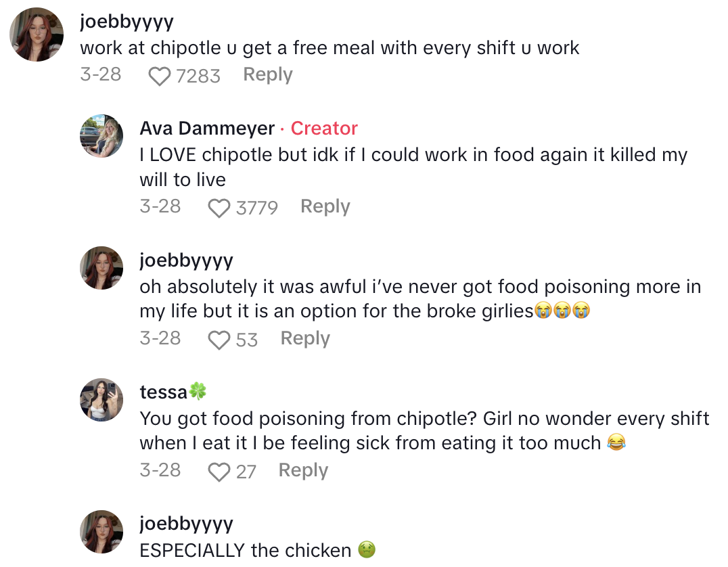Image resolution: width=728 pixels, height=567 pixels.
Task: Open tessa's profile picture
Action: pyautogui.click(x=101, y=399)
